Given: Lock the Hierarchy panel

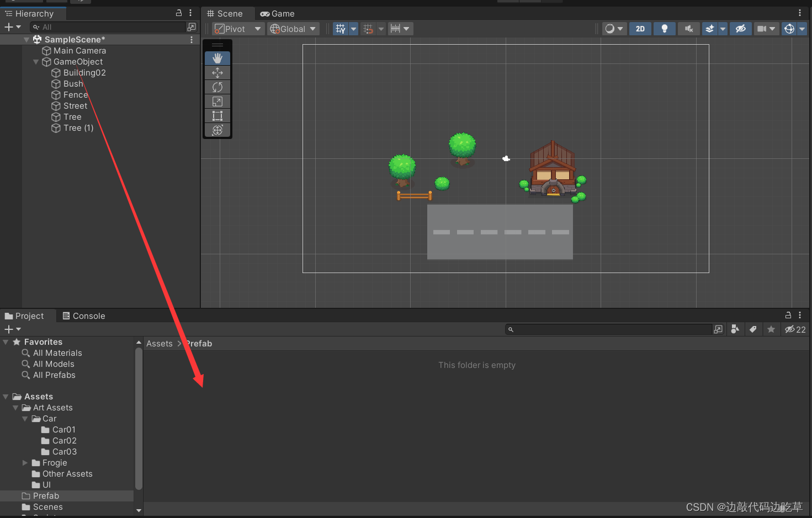Looking at the screenshot, I should (179, 13).
